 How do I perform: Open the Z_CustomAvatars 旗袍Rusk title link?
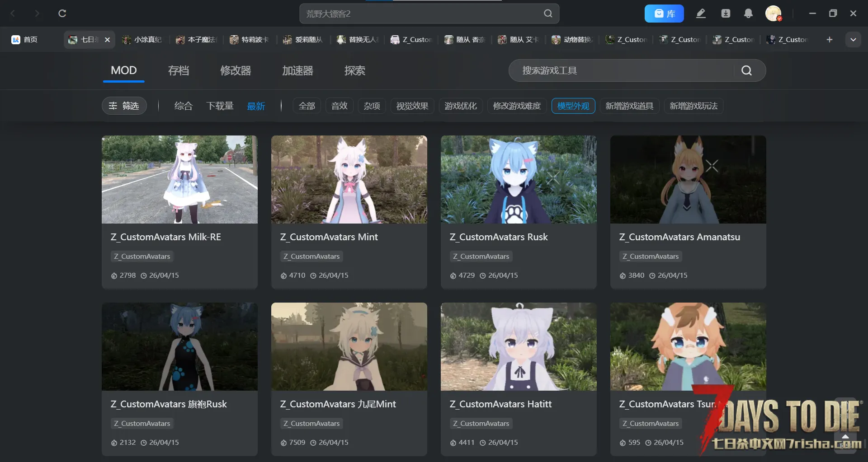pyautogui.click(x=169, y=404)
